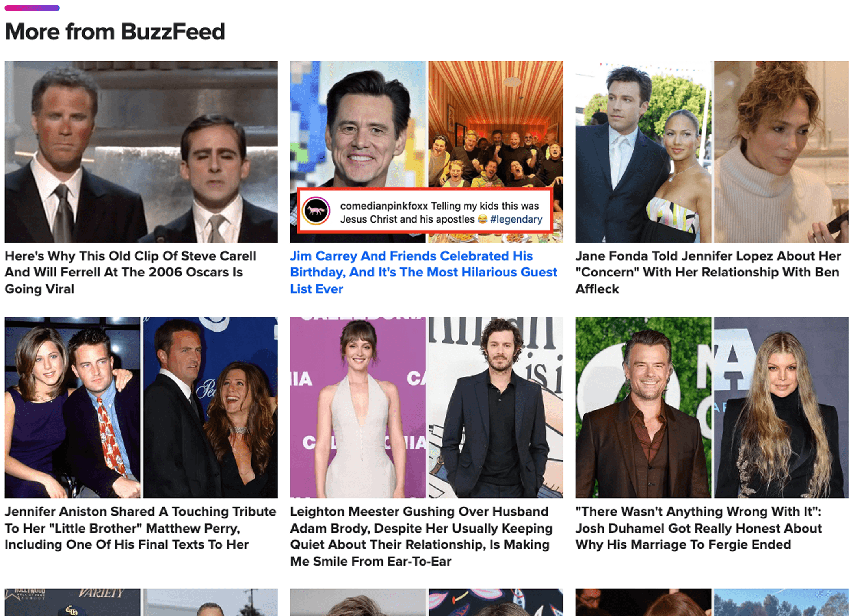The width and height of the screenshot is (851, 616).
Task: Click the Adam Brody dark suit photo
Action: click(496, 407)
